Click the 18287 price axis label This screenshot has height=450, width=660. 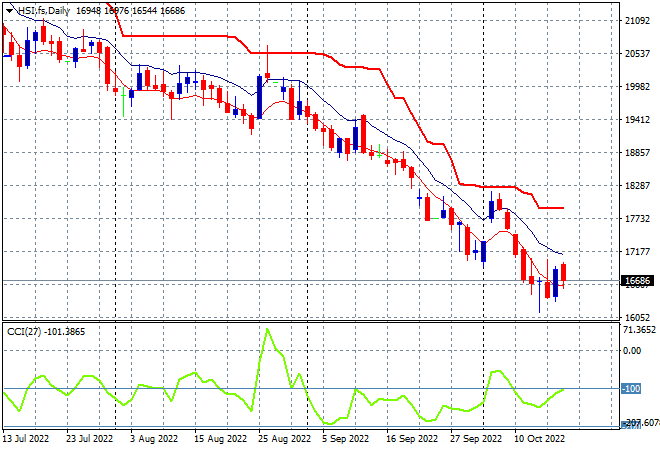coord(637,186)
